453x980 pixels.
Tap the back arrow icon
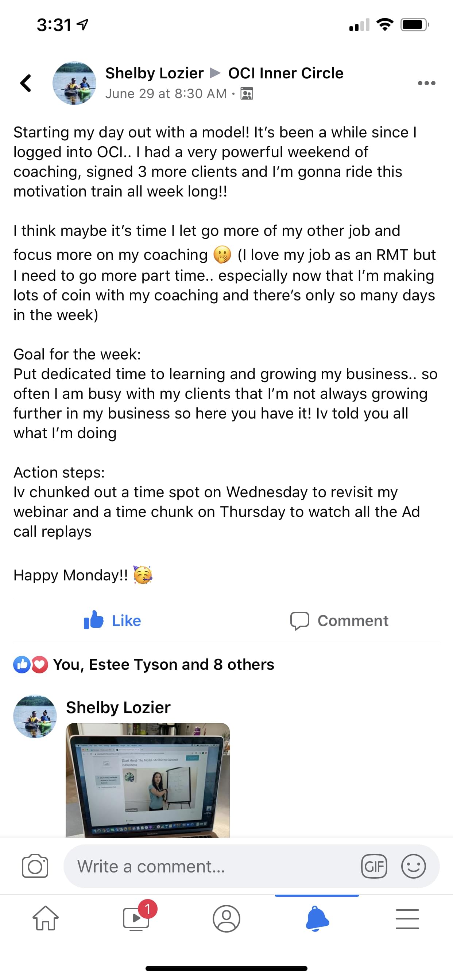(x=26, y=83)
